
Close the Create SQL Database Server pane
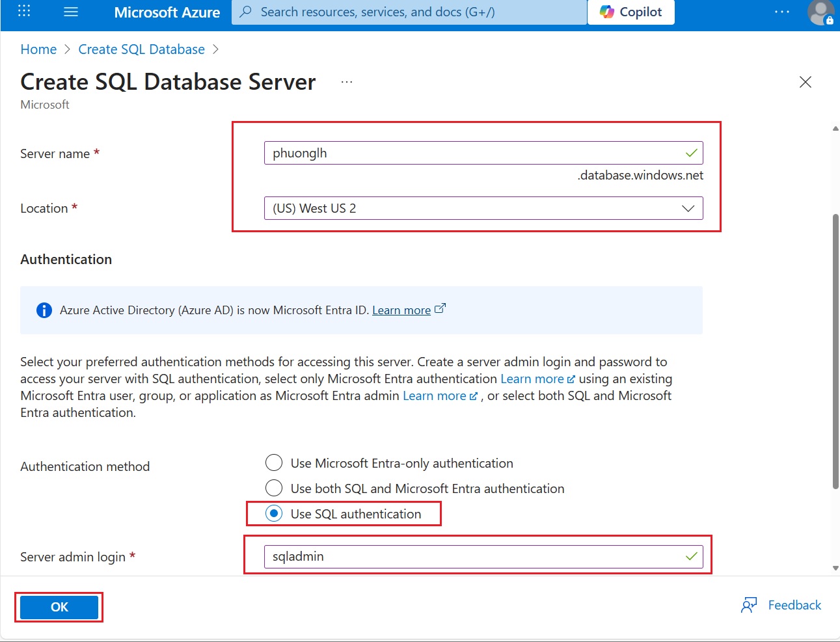(x=805, y=82)
